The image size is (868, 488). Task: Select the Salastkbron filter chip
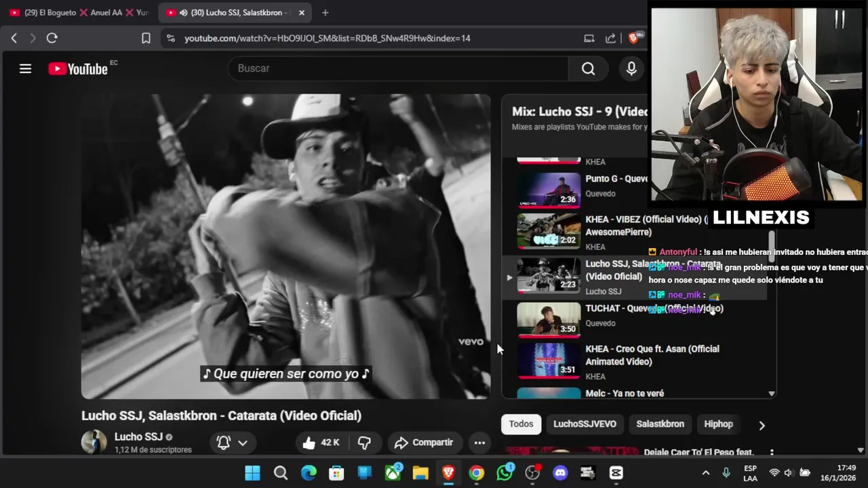coord(660,424)
